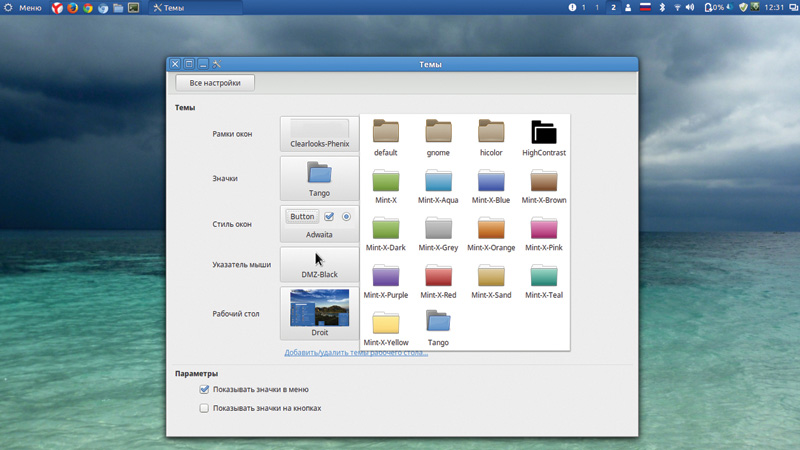This screenshot has height=450, width=800.
Task: Choose the Mint-X-Teal icon theme
Action: (x=543, y=280)
